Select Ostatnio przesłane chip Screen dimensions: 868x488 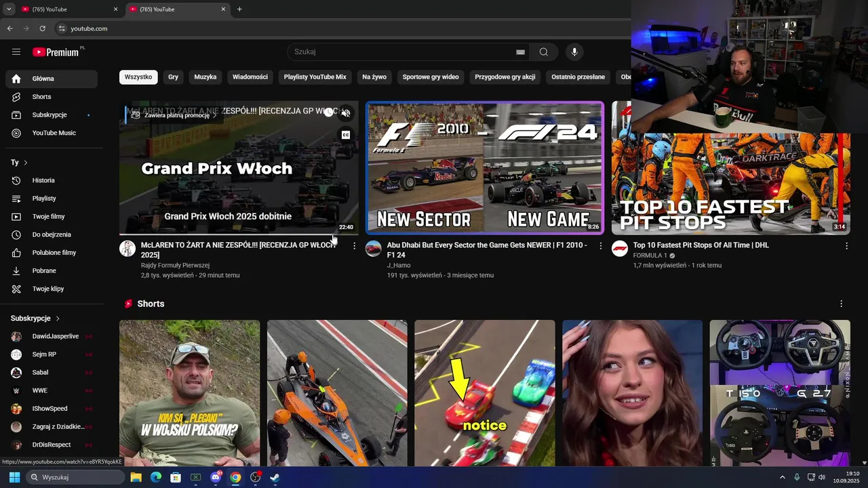pos(578,77)
